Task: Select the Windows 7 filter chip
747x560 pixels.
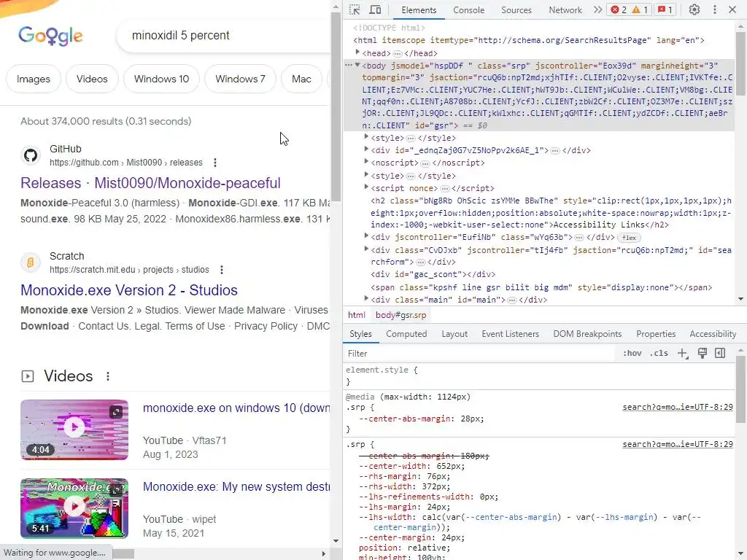Action: 240,79
